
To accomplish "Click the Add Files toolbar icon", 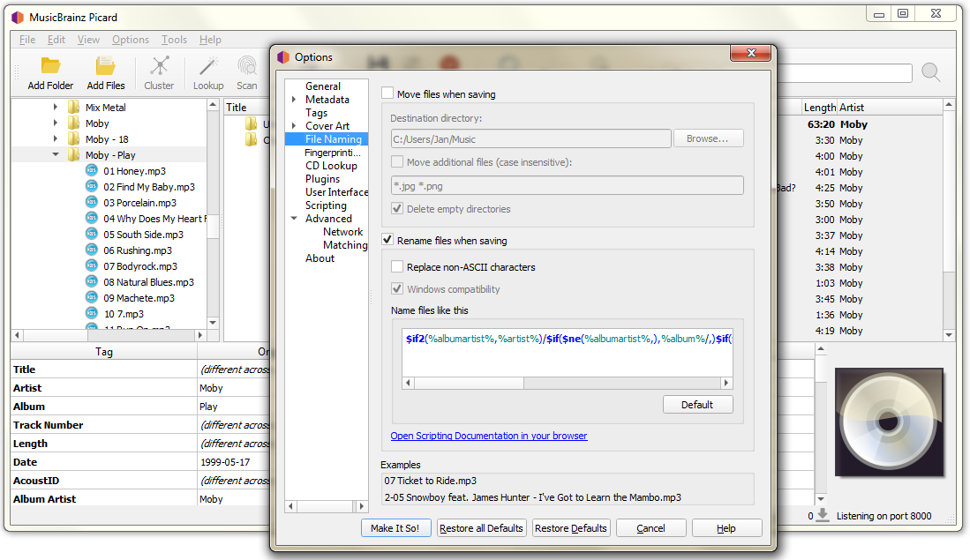I will point(105,65).
